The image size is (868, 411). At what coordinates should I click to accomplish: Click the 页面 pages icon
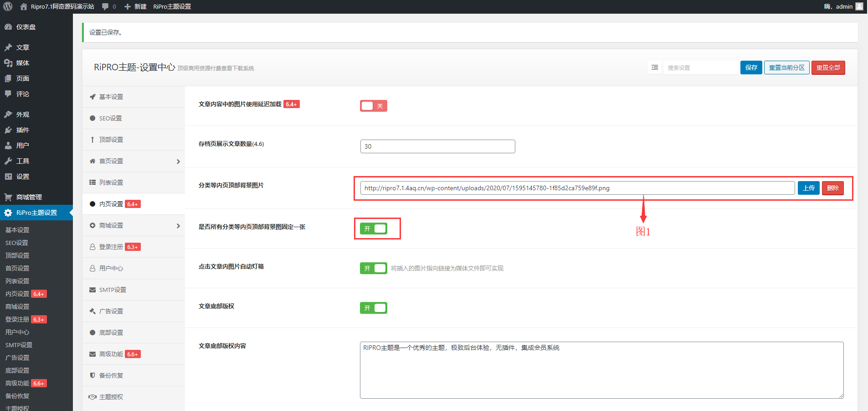pyautogui.click(x=8, y=78)
